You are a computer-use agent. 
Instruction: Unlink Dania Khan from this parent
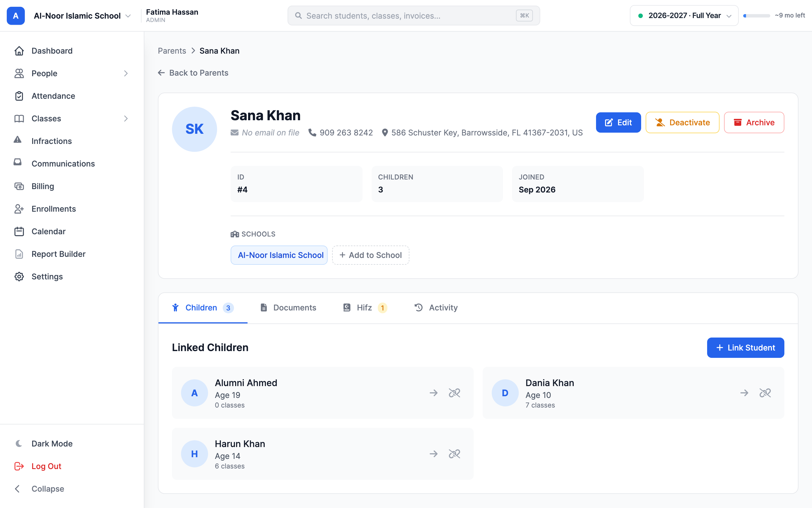765,393
